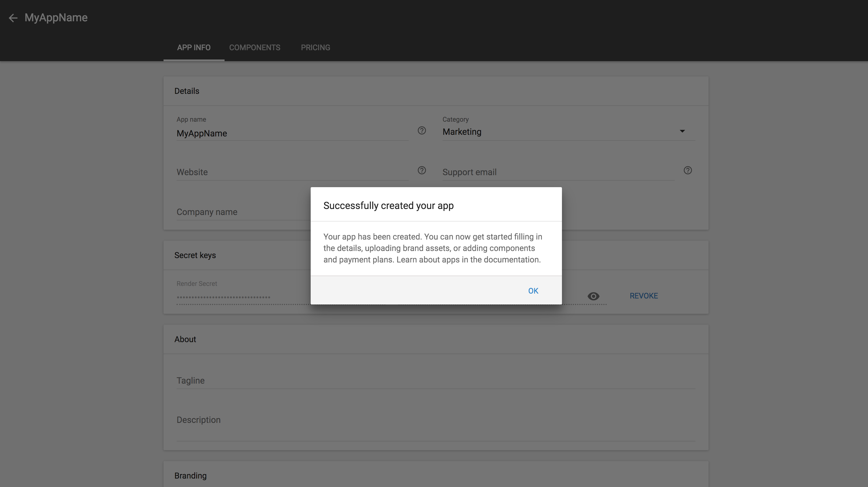The width and height of the screenshot is (868, 487).
Task: Click REVOKE to revoke the render secret
Action: [x=644, y=295]
